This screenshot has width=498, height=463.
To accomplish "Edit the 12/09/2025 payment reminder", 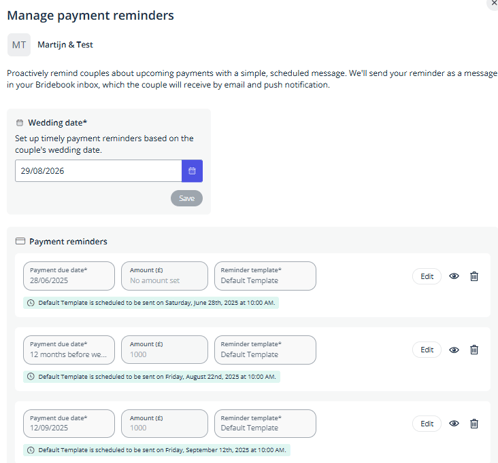I will pyautogui.click(x=427, y=424).
